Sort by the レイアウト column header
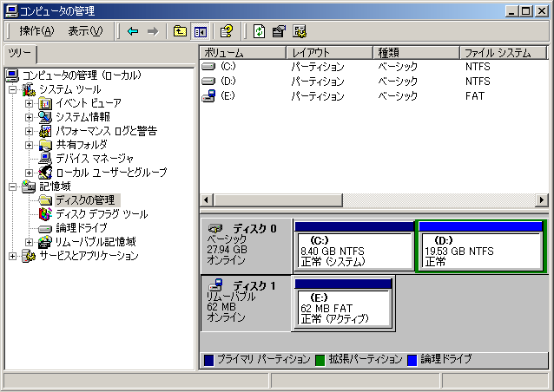 click(x=329, y=53)
